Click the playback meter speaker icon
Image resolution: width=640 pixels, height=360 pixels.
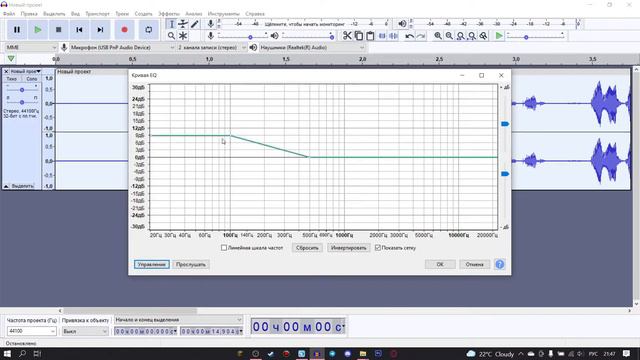point(402,24)
